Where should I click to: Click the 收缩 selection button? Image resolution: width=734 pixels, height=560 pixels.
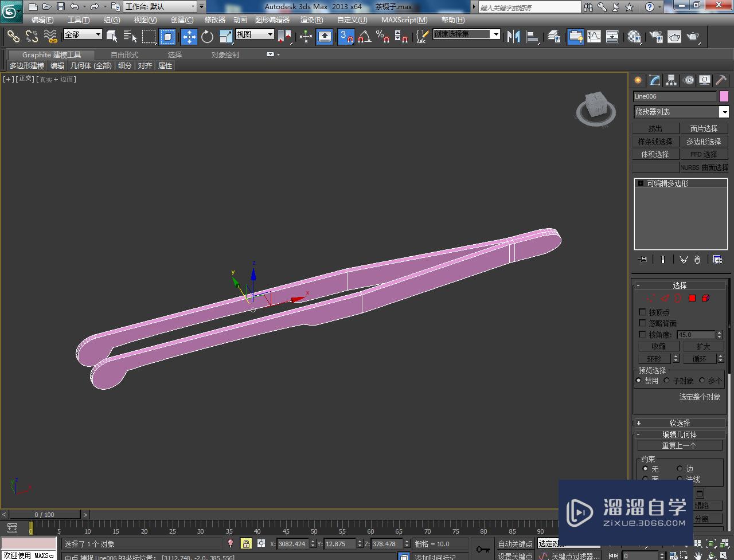coord(658,346)
